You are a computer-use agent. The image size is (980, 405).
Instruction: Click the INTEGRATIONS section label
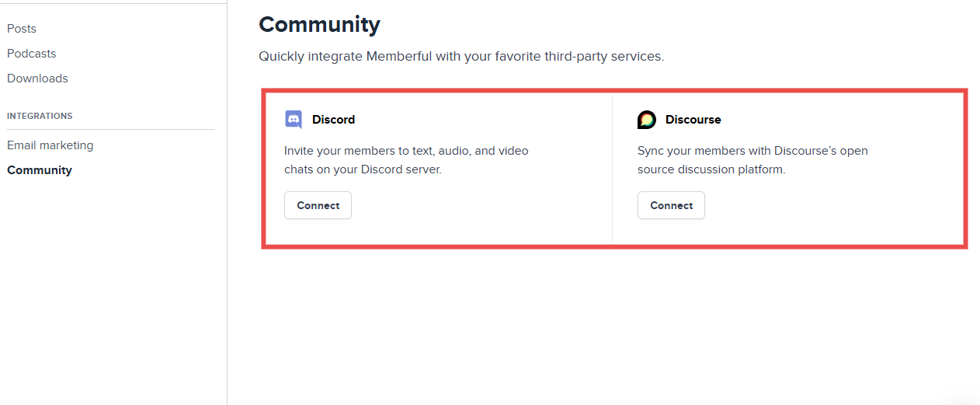pyautogui.click(x=40, y=116)
